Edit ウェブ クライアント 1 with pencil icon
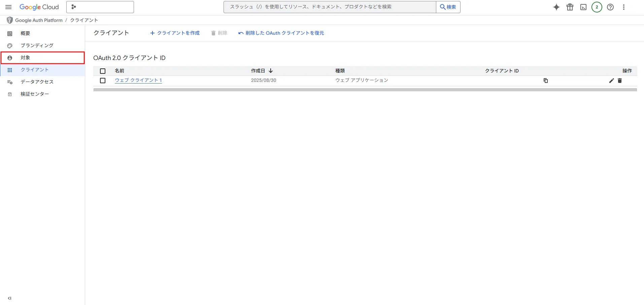The height and width of the screenshot is (305, 644). [612, 81]
